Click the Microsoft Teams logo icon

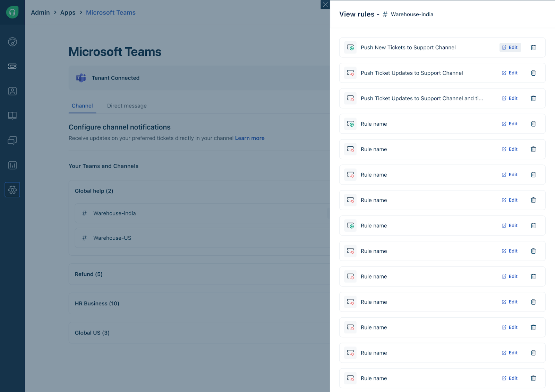click(81, 78)
